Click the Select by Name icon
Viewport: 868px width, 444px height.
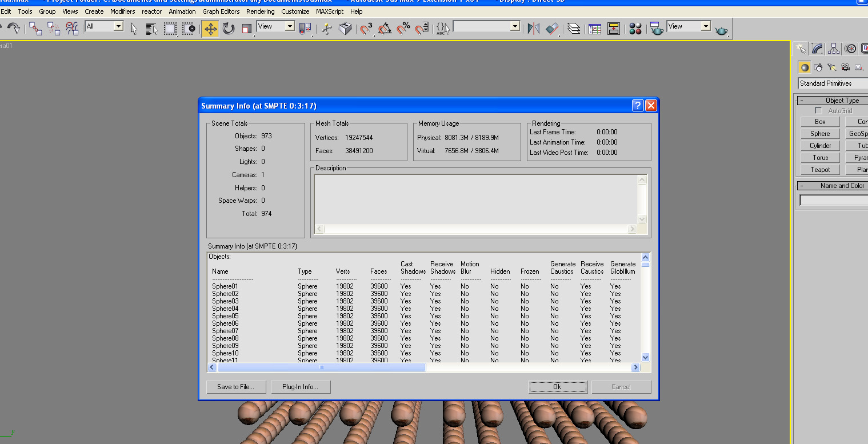tap(151, 29)
